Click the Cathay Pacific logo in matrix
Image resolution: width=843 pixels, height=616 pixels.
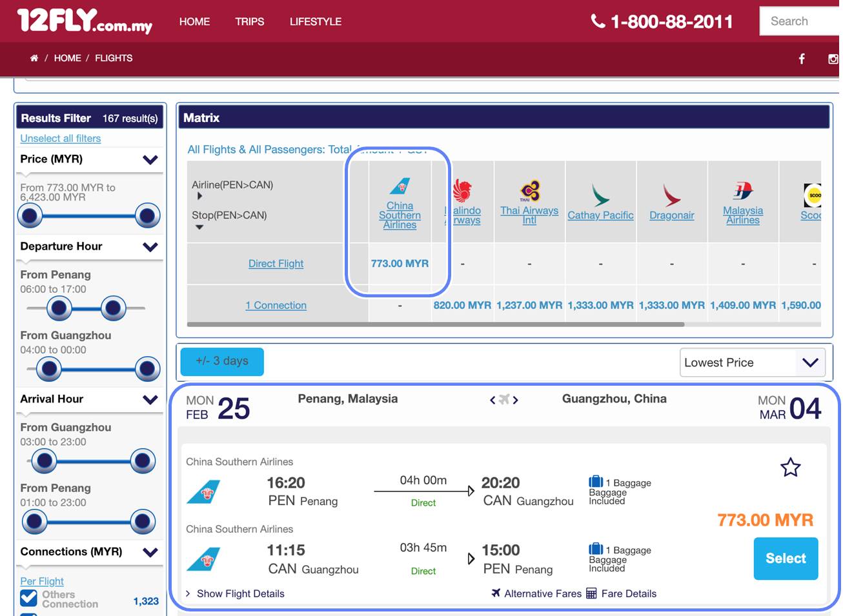pos(600,194)
